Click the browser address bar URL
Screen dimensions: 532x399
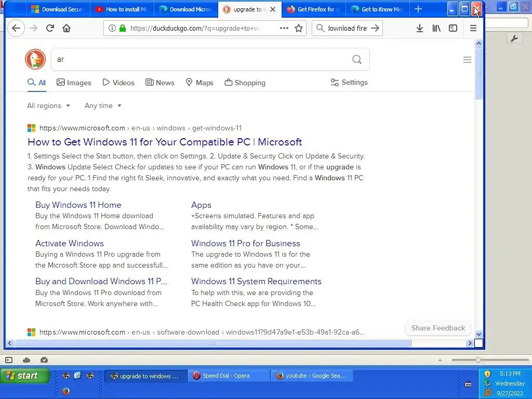coord(195,28)
